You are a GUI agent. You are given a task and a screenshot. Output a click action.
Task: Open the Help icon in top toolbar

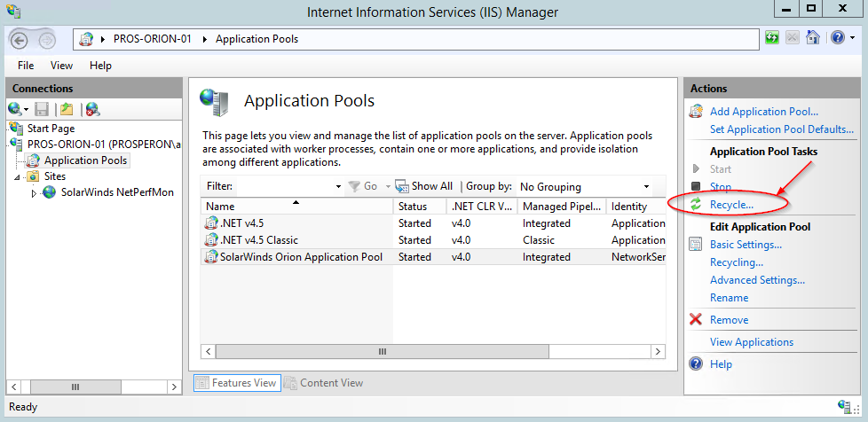coord(838,37)
